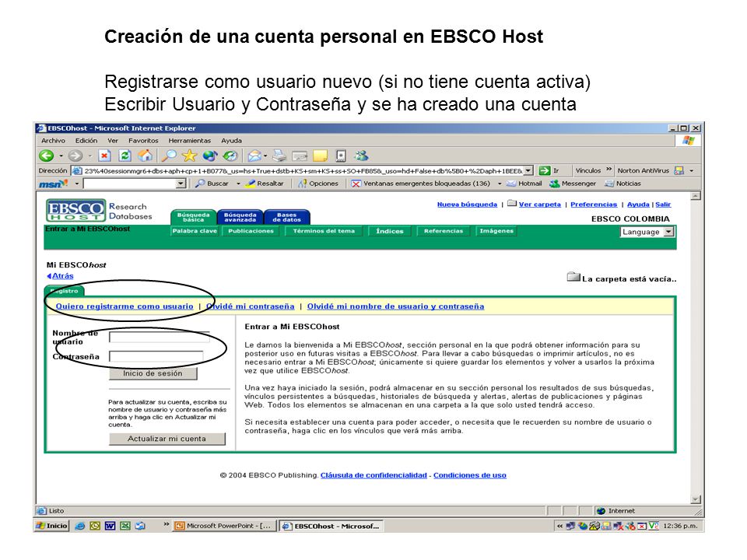The width and height of the screenshot is (747, 560).
Task: Expand the address bar dropdown arrow
Action: coord(528,170)
